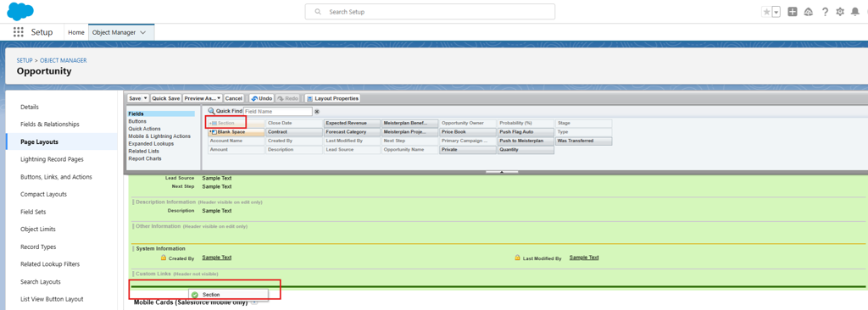Select the Forecast Category field
868x310 pixels.
pos(352,132)
